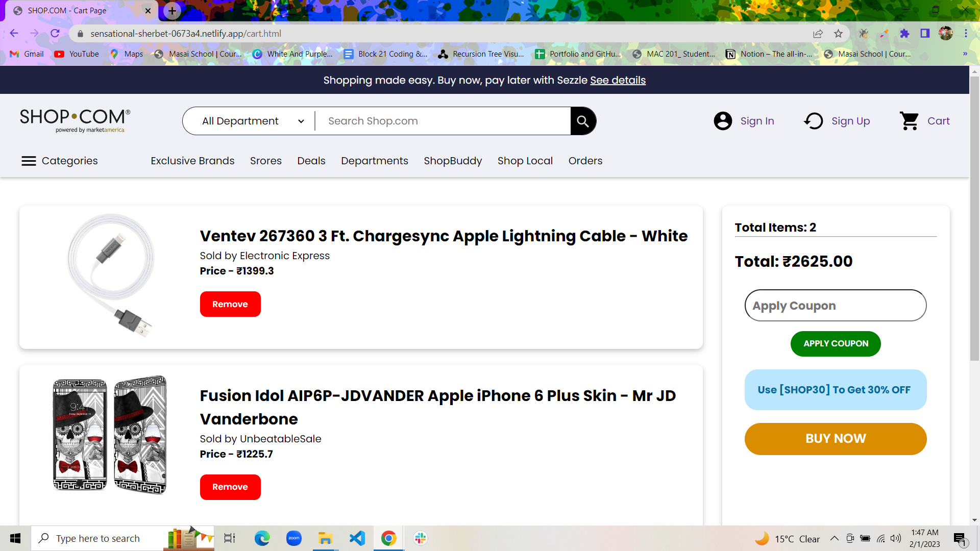Open the Notion bookmark
The width and height of the screenshot is (980, 551).
click(769, 54)
